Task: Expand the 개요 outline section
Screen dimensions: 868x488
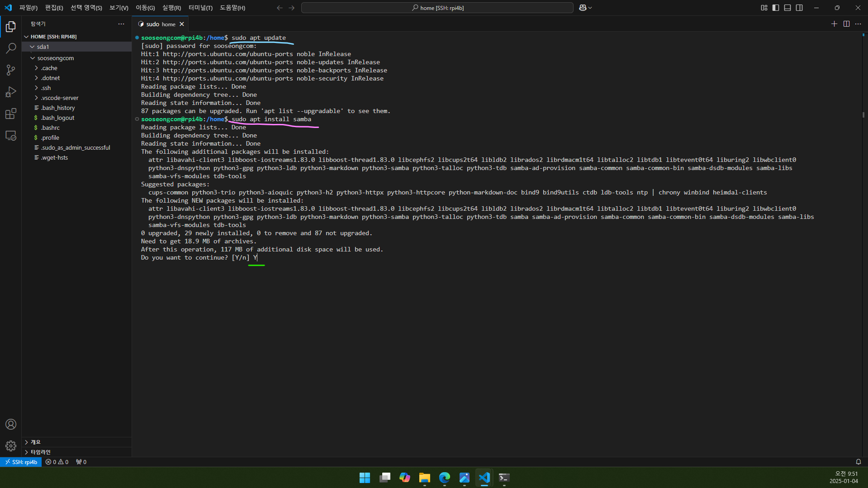Action: click(76, 442)
